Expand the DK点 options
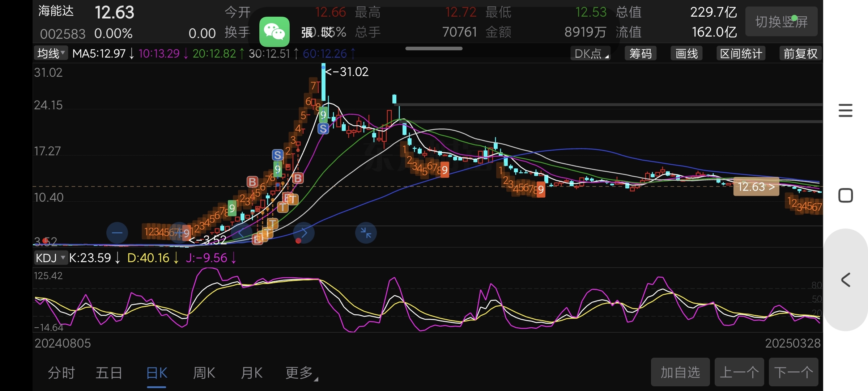 591,54
